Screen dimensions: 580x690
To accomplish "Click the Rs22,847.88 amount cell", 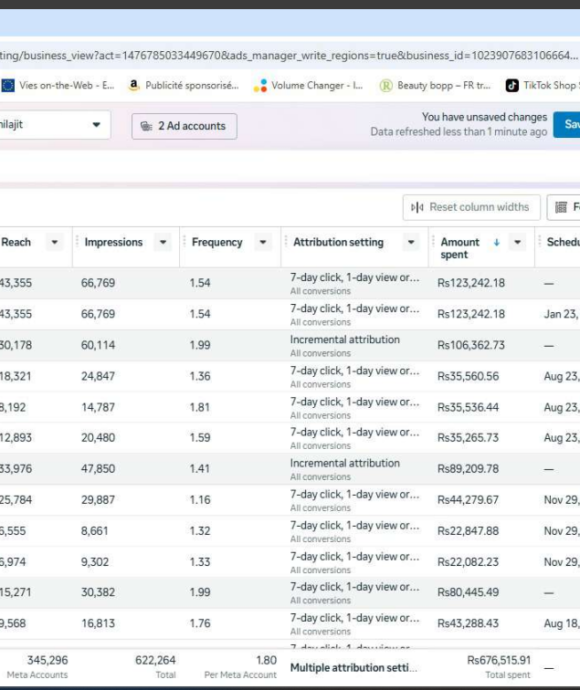I will (x=468, y=531).
